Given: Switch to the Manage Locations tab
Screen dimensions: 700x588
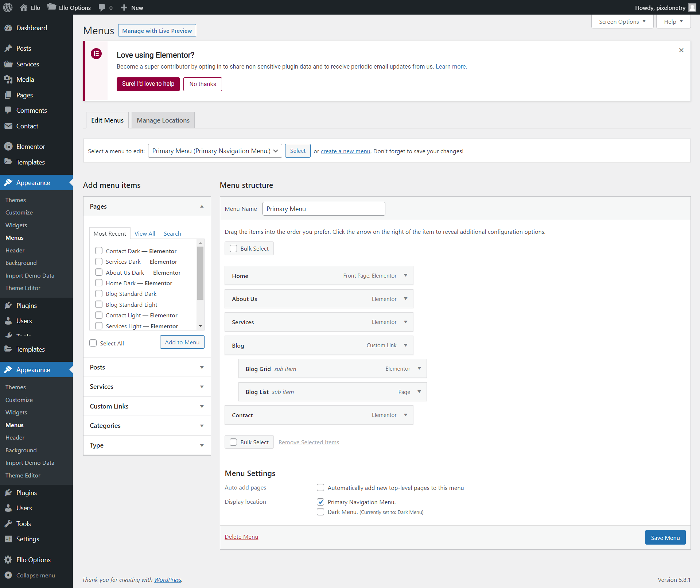Looking at the screenshot, I should click(163, 120).
